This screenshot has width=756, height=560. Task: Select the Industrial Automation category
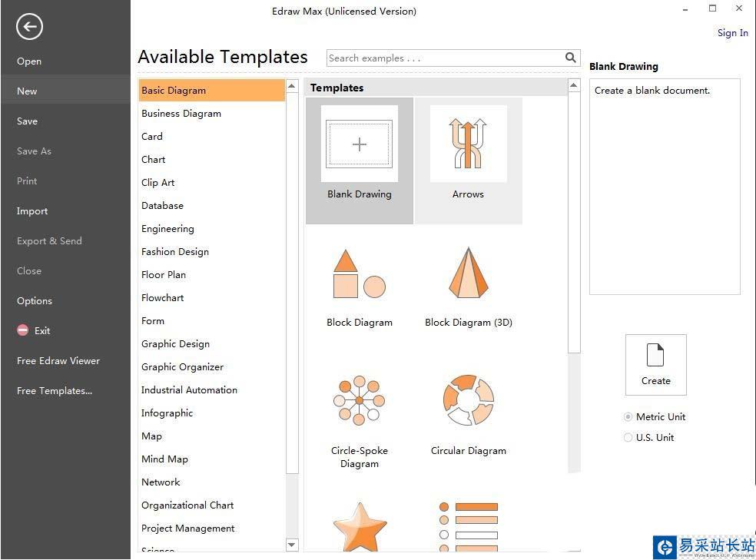pos(211,390)
